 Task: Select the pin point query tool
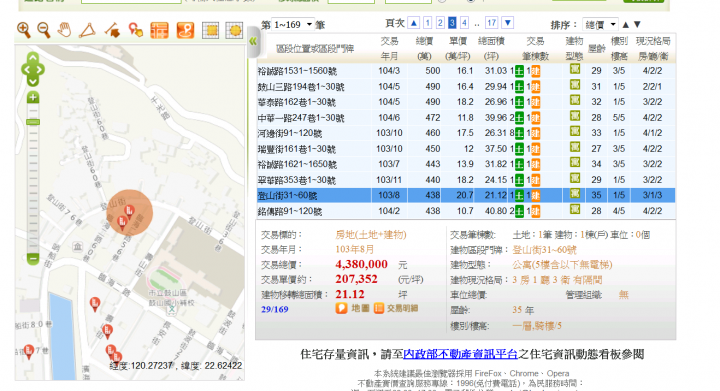point(135,30)
